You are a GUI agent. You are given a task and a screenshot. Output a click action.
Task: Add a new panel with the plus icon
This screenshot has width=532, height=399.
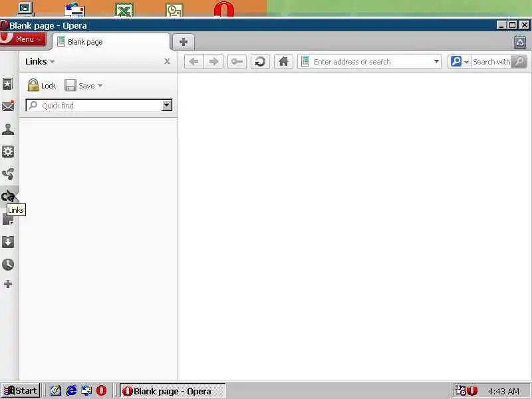click(x=8, y=284)
